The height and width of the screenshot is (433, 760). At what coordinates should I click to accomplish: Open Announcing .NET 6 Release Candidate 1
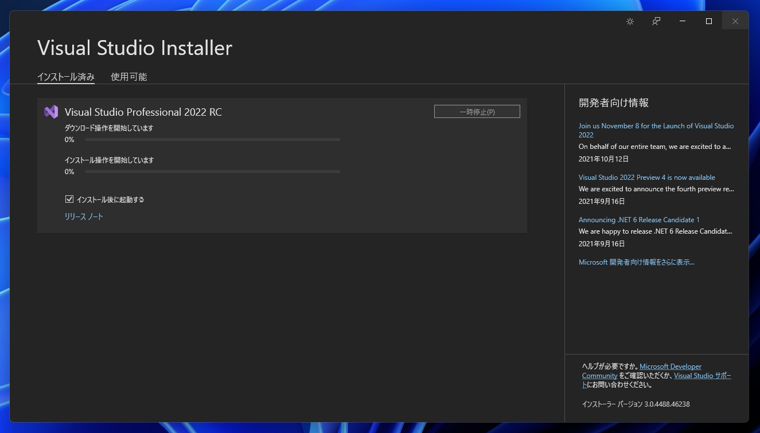(x=639, y=220)
